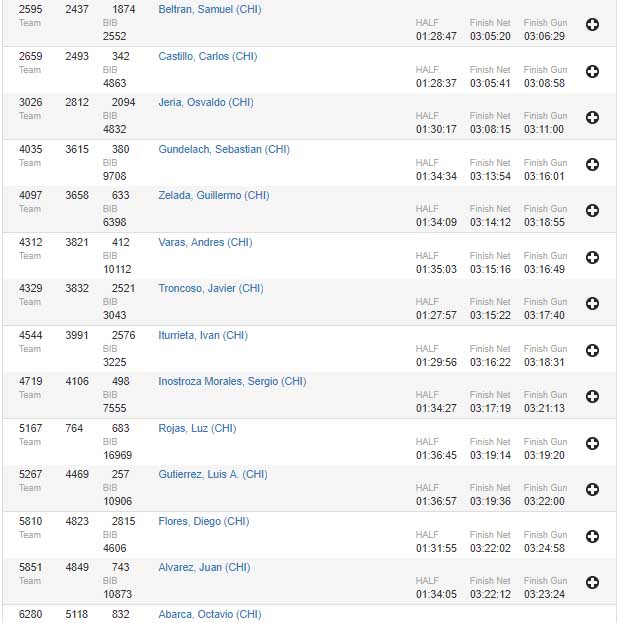Open Castillo, Carlos (CHI) result link
Image resolution: width=623 pixels, height=623 pixels.
(207, 56)
